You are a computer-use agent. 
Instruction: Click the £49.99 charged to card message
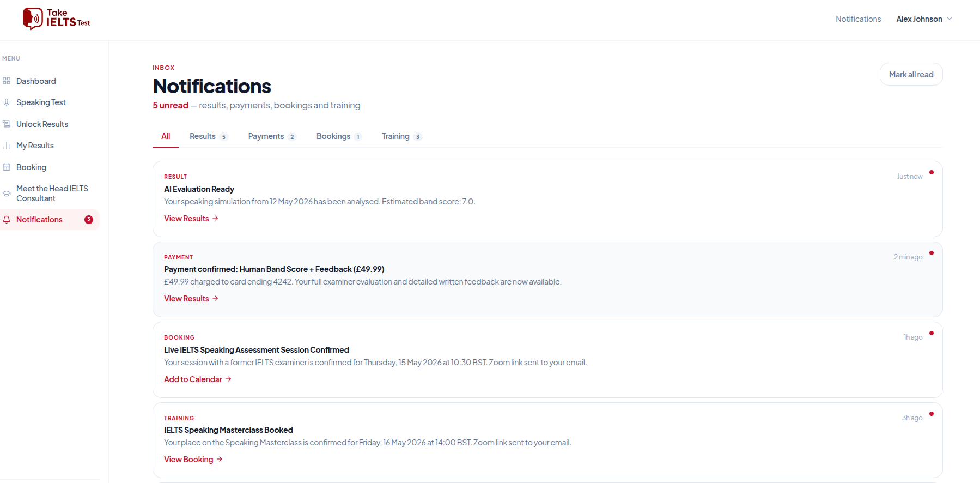(x=363, y=282)
